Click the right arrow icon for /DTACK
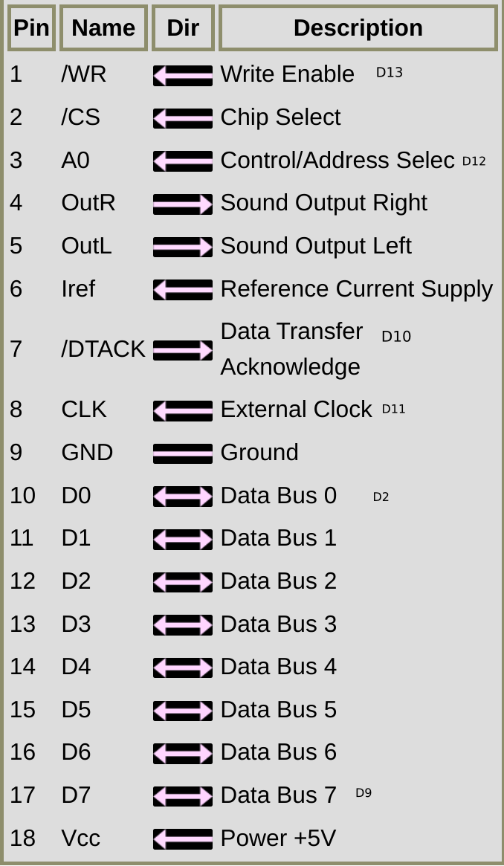504x866 pixels. (183, 350)
